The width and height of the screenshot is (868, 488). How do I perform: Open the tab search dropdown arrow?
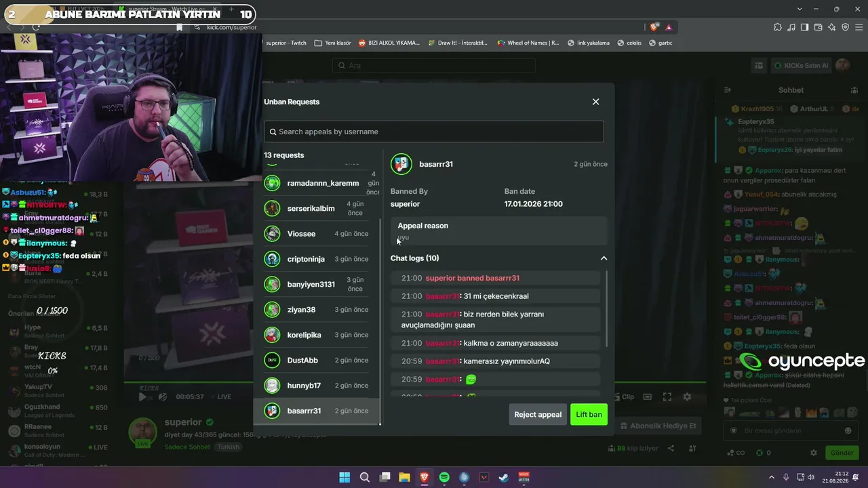pyautogui.click(x=800, y=9)
